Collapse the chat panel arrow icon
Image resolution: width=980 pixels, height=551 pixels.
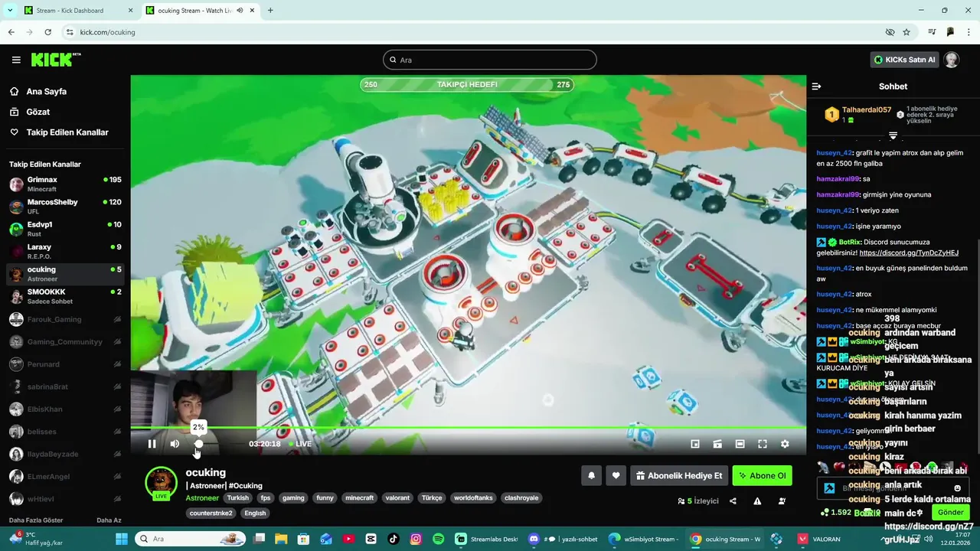[816, 86]
